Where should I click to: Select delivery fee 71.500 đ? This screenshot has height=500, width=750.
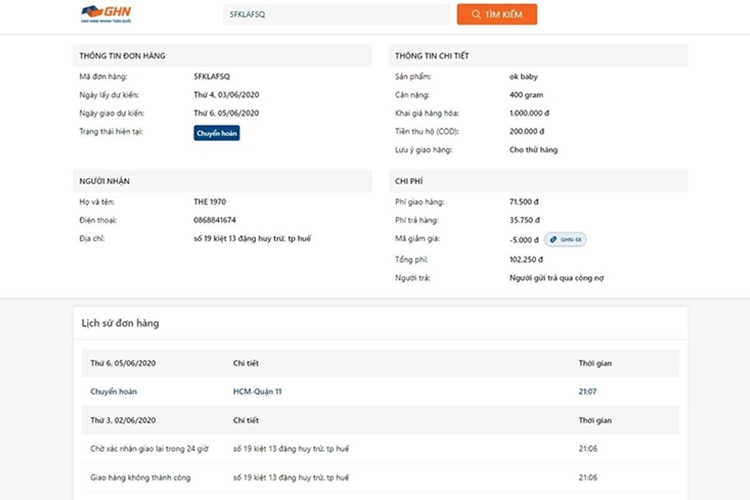pyautogui.click(x=524, y=202)
